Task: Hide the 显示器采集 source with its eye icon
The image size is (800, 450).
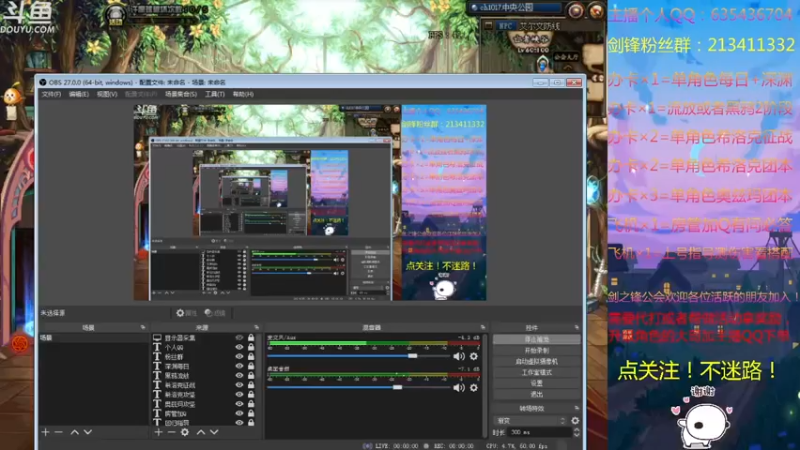Action: [x=239, y=338]
